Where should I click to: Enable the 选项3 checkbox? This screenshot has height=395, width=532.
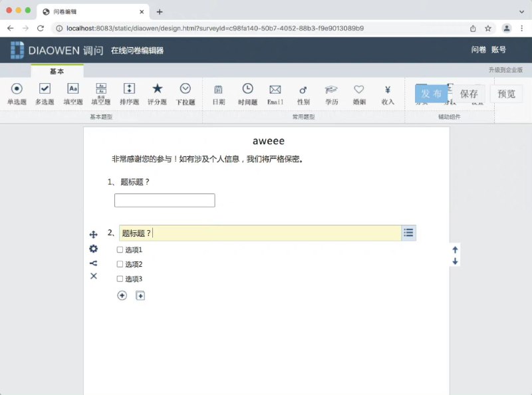pyautogui.click(x=120, y=279)
